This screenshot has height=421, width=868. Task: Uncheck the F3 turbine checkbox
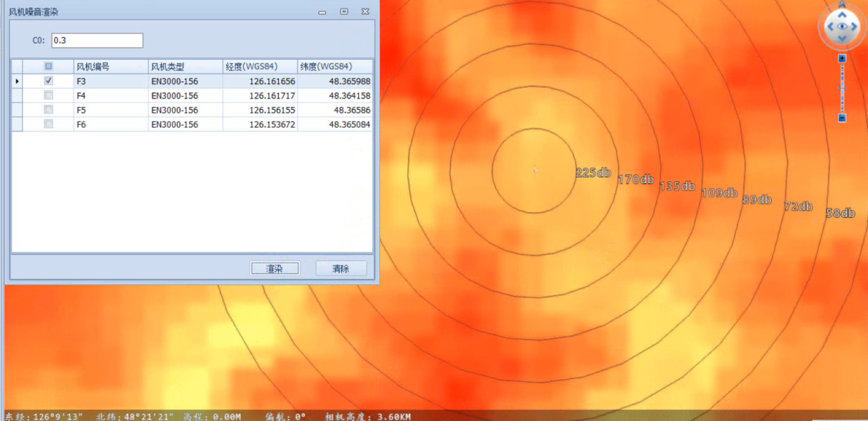pyautogui.click(x=48, y=81)
